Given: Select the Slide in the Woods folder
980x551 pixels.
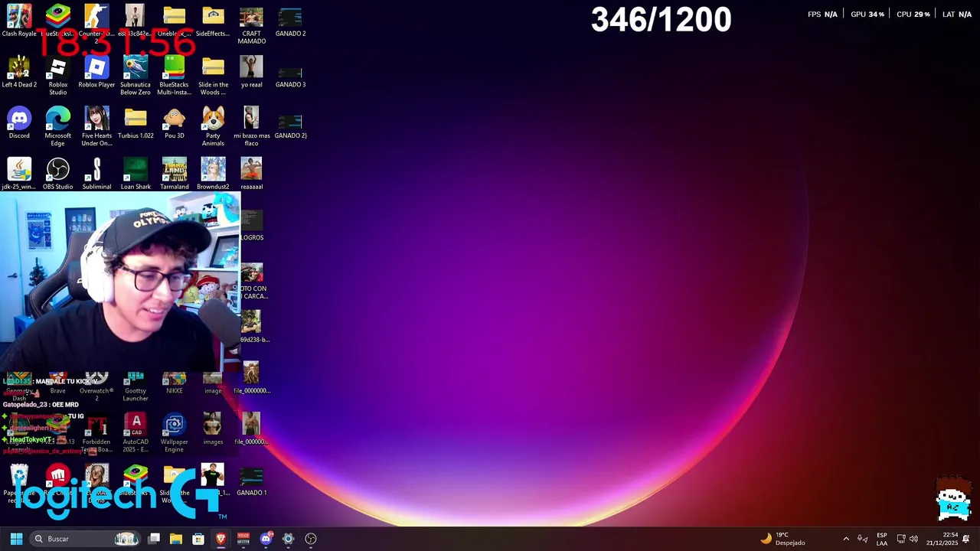Looking at the screenshot, I should pos(213,76).
